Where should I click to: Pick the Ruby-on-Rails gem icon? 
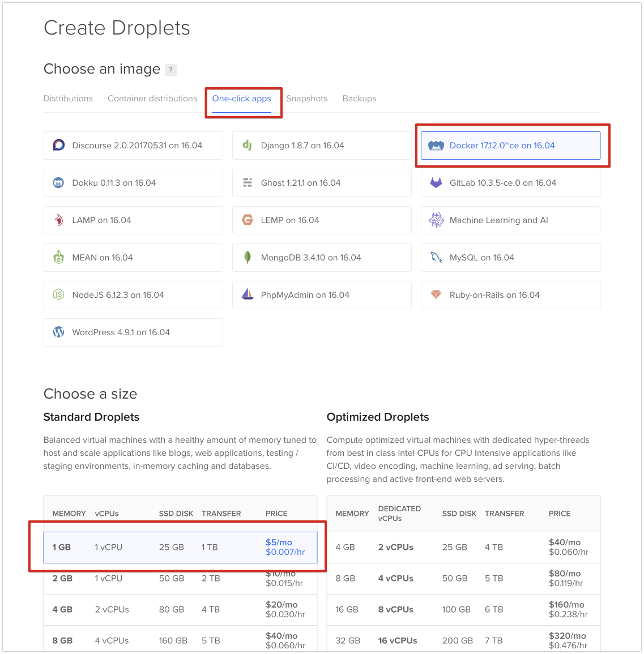[x=436, y=295]
